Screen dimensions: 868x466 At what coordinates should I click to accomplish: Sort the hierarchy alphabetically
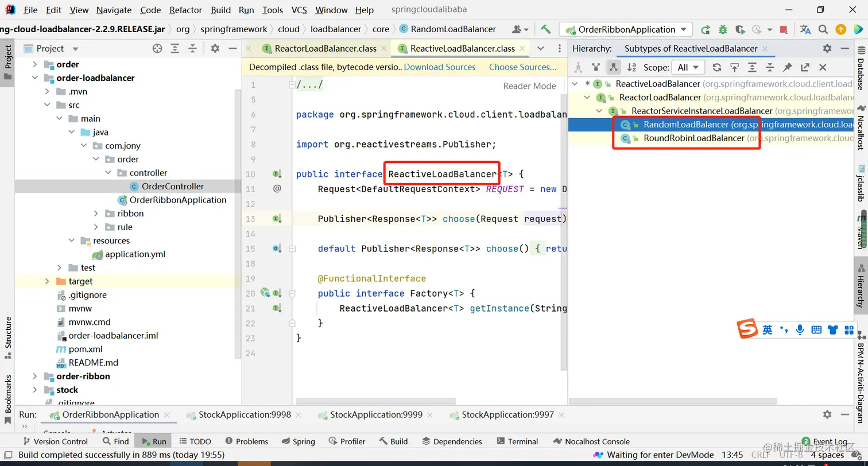(x=631, y=67)
